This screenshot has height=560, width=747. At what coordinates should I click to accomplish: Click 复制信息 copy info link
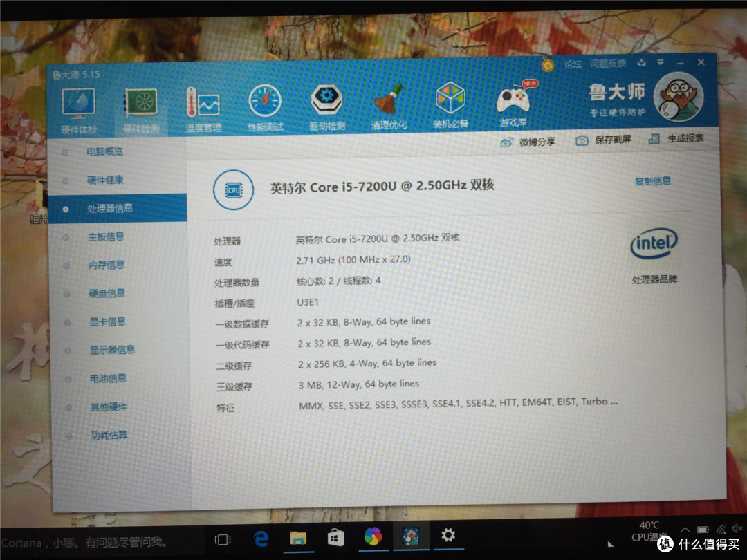[653, 181]
